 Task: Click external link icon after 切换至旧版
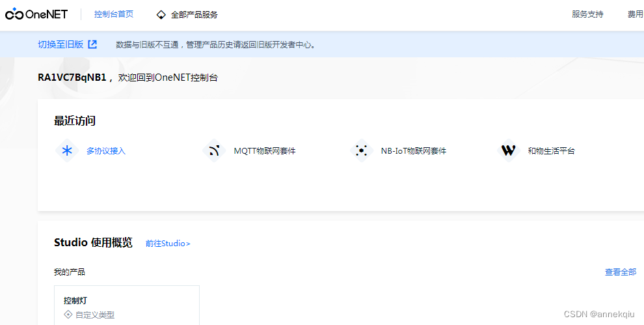(93, 44)
